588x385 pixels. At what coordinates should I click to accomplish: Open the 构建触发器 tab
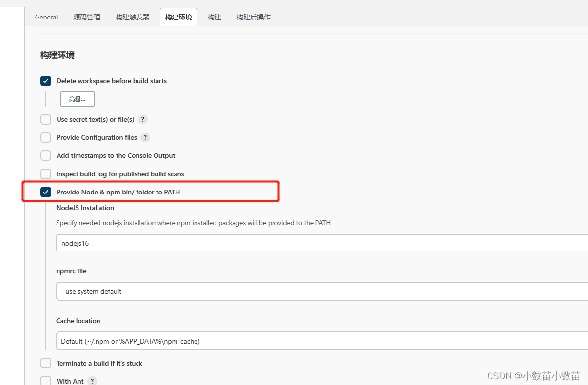coord(132,17)
